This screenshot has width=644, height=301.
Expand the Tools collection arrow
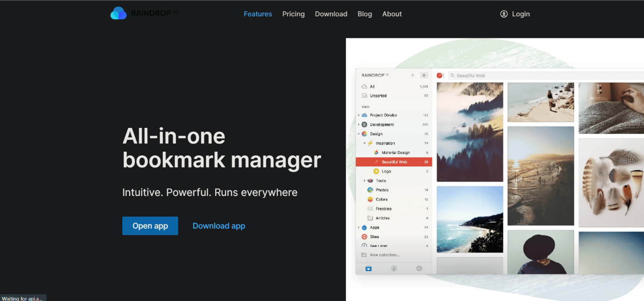(364, 181)
